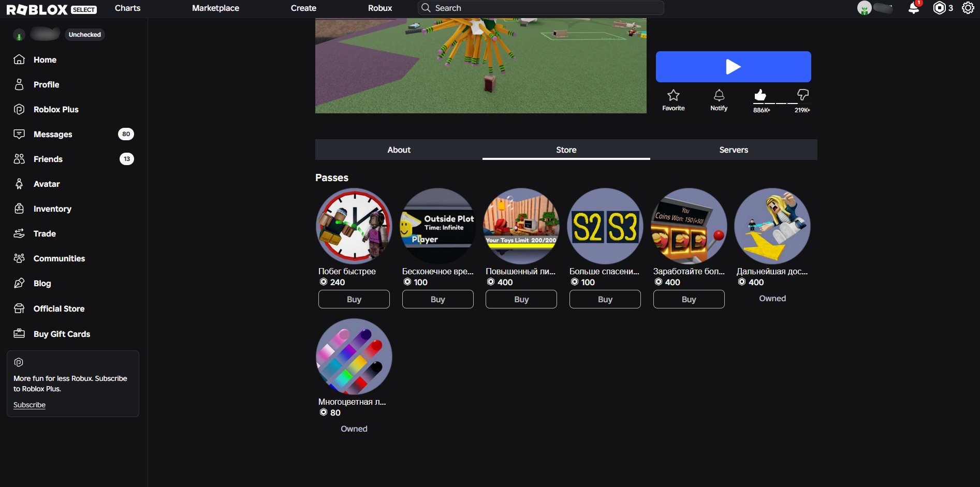Open the Messages sidebar icon
This screenshot has width=980, height=487.
click(19, 134)
